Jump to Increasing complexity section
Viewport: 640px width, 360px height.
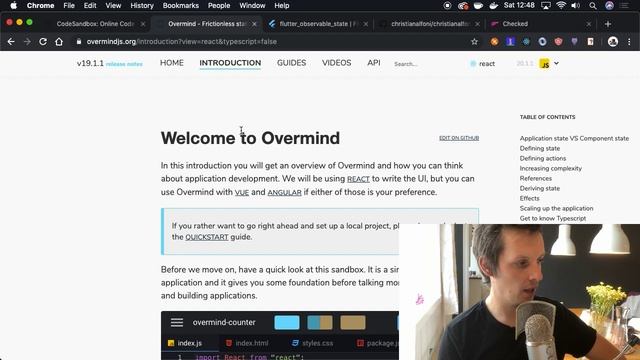(551, 169)
